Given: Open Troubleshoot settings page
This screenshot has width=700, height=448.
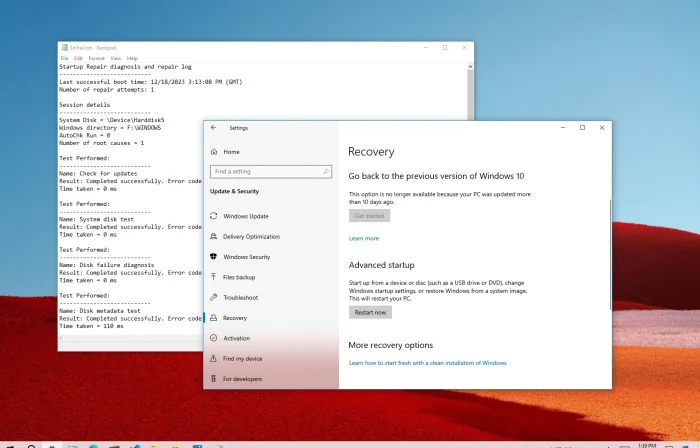Looking at the screenshot, I should (234, 297).
